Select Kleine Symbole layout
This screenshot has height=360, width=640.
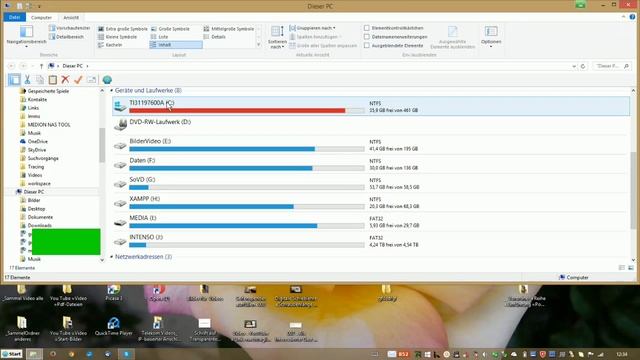pos(117,37)
